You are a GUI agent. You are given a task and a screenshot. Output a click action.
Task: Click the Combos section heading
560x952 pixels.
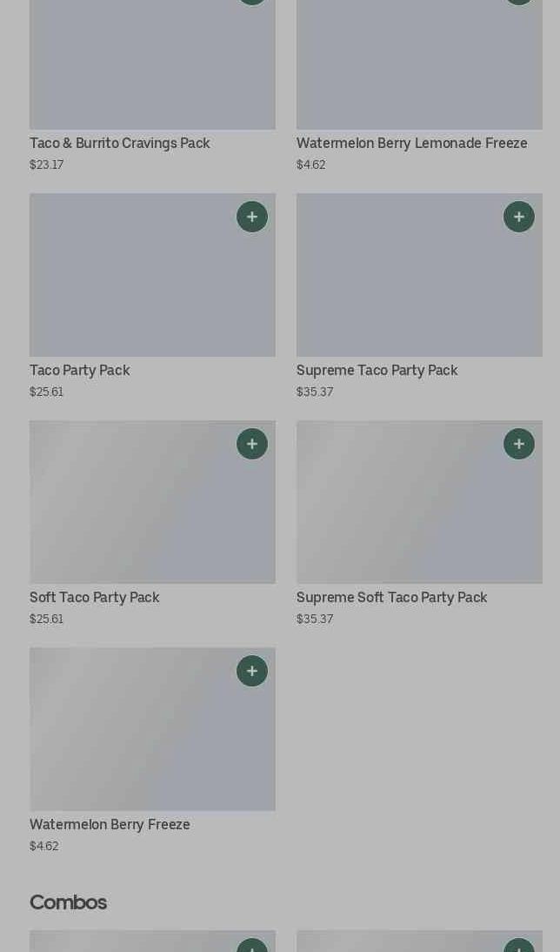68,902
